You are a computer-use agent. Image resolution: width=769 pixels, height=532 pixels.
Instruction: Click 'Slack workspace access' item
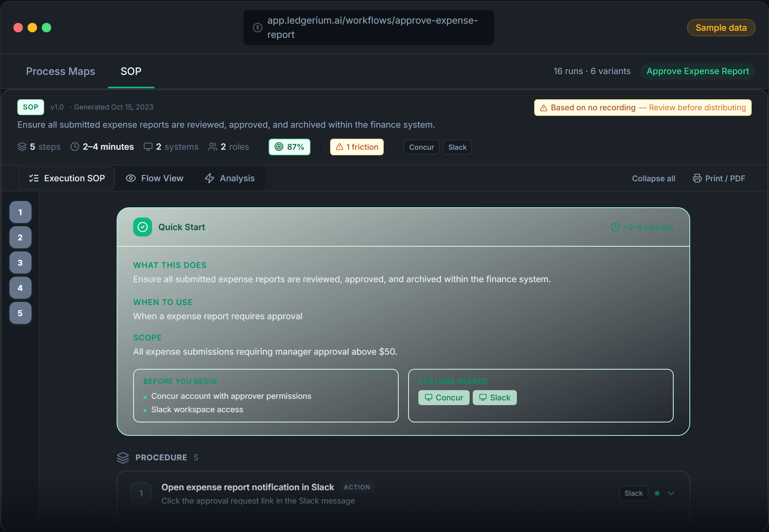coord(197,409)
